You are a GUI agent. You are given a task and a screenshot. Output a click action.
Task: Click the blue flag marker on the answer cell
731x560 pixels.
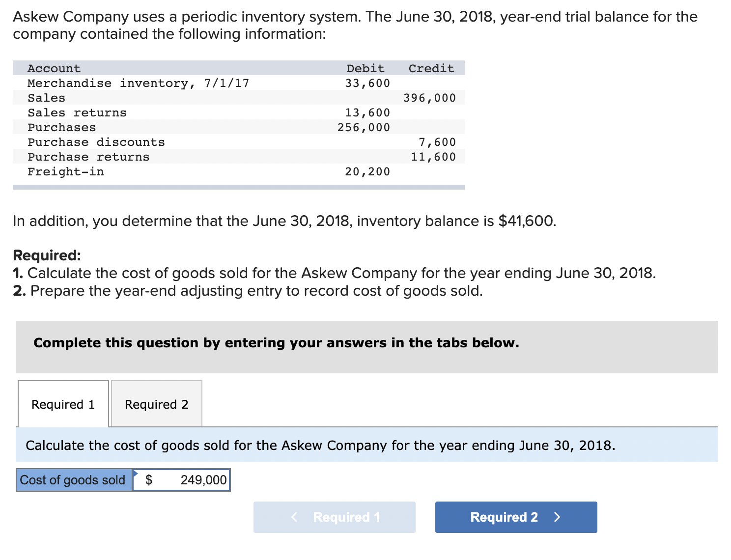coord(136,472)
